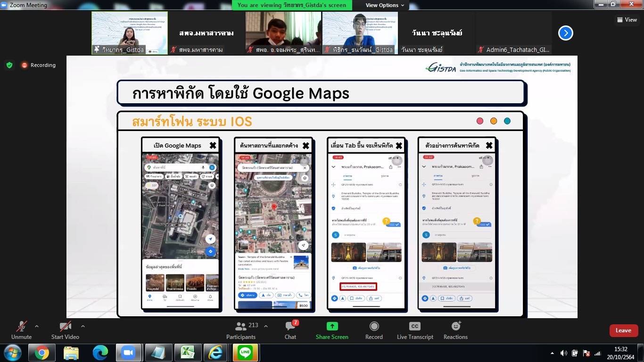Start Video in the Zoom toolbar
644x362 pixels.
(65, 330)
